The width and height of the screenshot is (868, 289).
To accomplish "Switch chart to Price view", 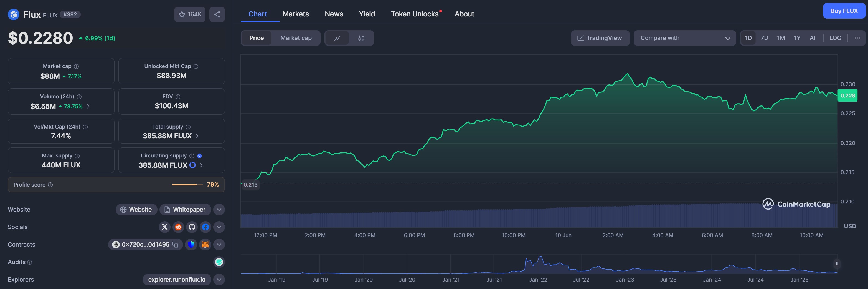I will (x=257, y=38).
